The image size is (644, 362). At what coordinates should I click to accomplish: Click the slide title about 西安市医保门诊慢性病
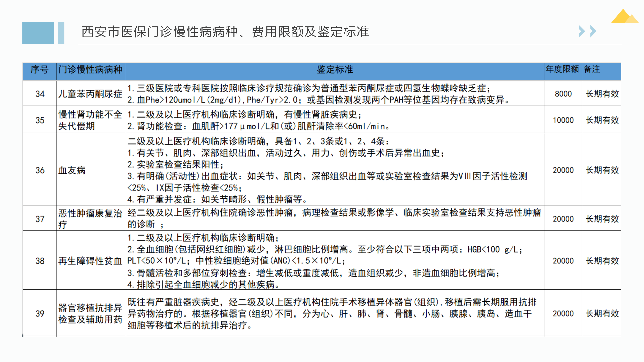point(225,32)
